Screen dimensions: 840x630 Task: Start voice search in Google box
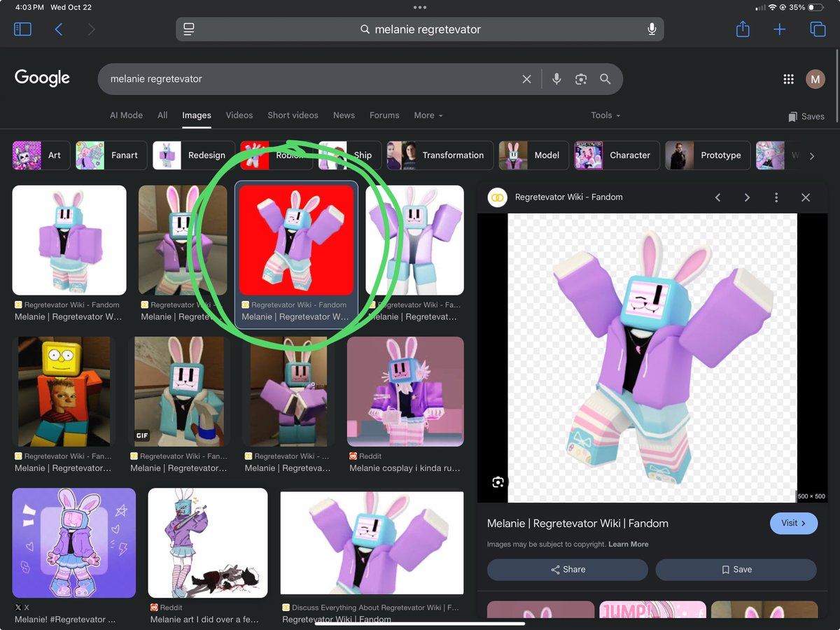click(x=556, y=79)
